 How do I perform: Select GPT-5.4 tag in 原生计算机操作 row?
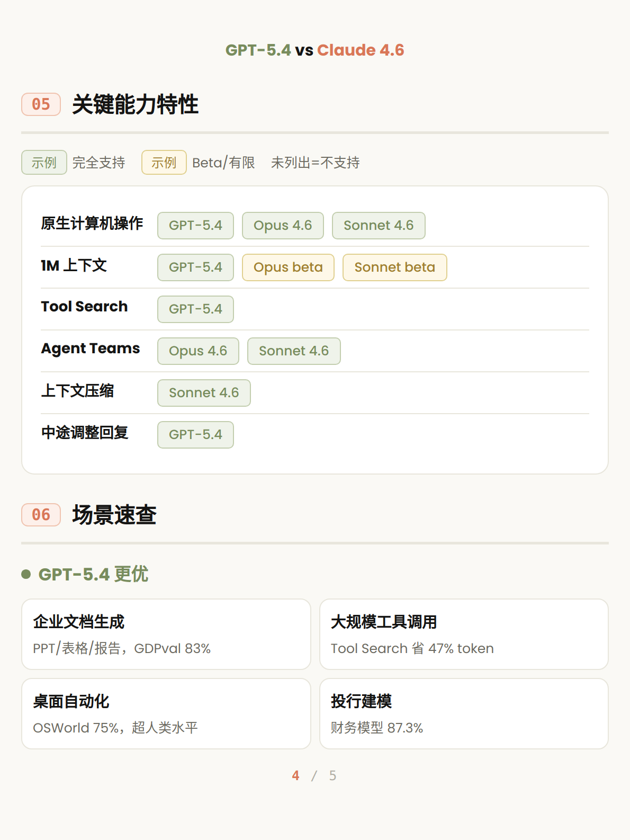pos(195,226)
